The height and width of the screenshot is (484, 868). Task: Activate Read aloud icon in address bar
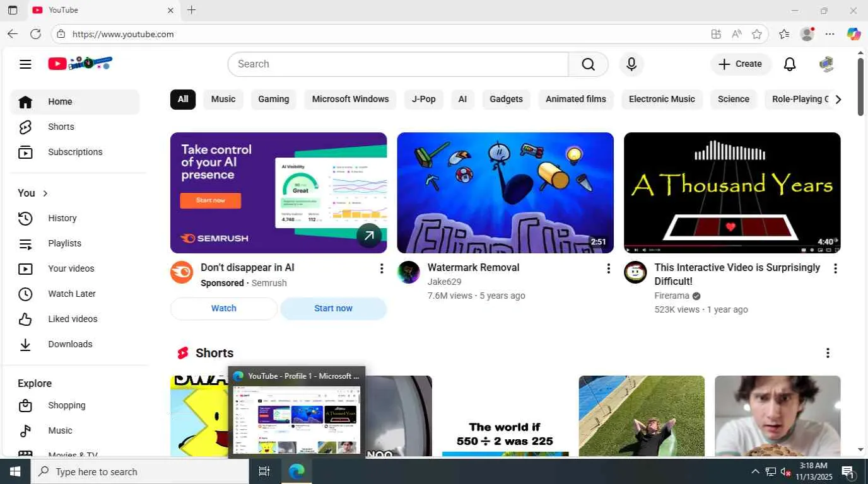click(x=736, y=34)
